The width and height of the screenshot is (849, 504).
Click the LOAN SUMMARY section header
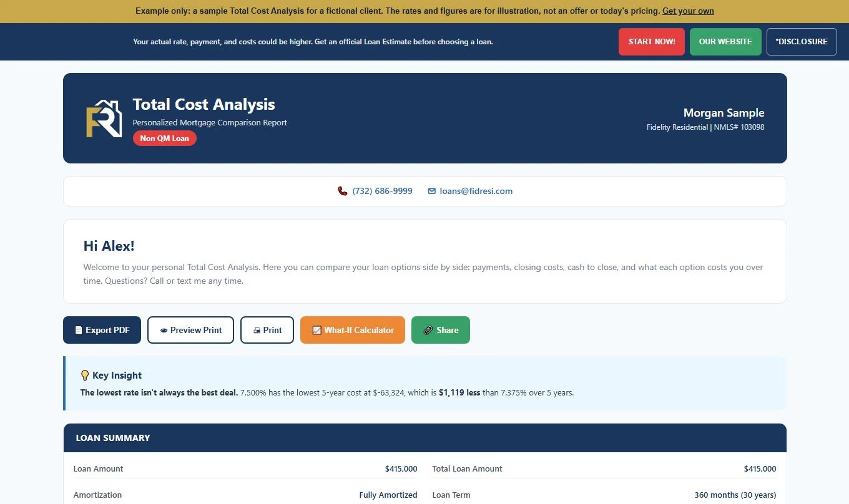(425, 438)
